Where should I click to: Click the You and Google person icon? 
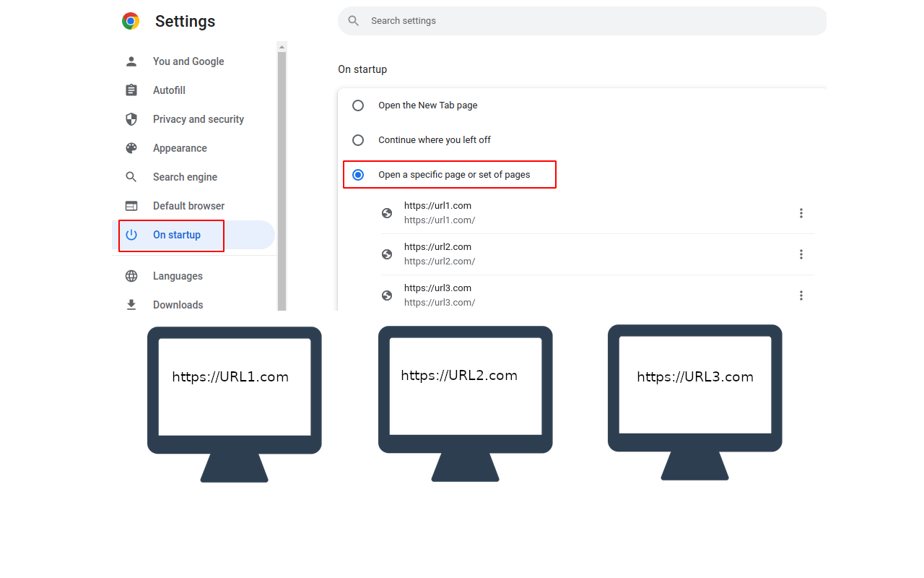pyautogui.click(x=131, y=61)
